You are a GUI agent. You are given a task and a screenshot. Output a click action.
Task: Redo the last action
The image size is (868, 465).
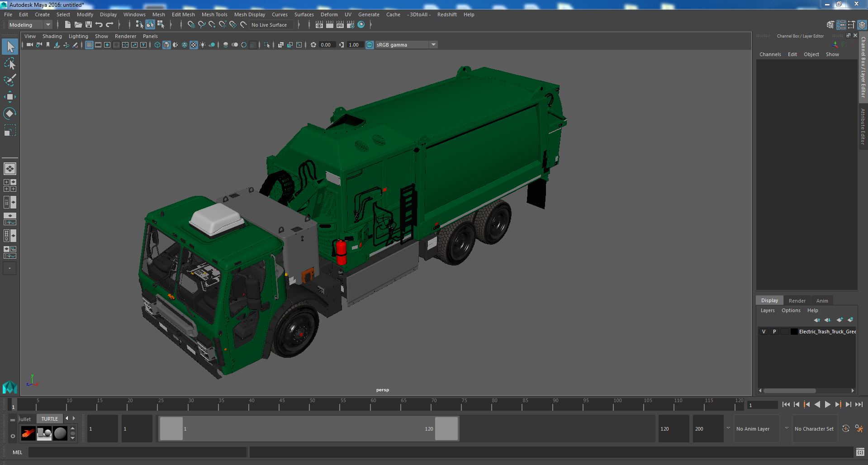(109, 25)
